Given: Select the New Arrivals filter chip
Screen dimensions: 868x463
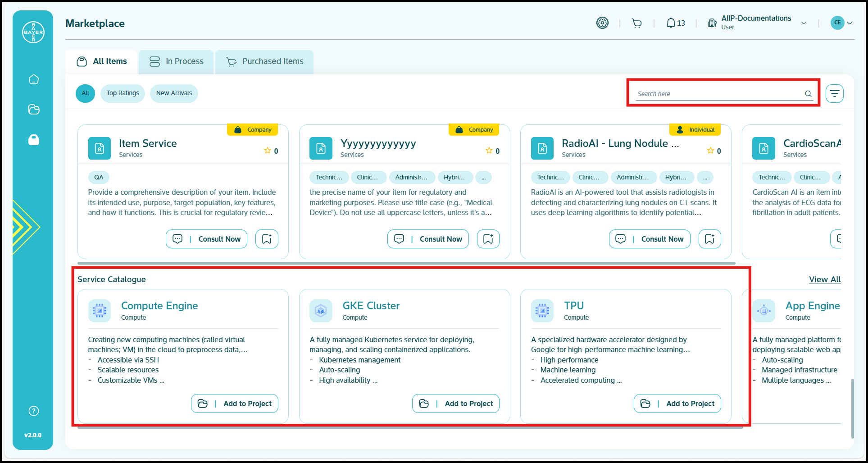Looking at the screenshot, I should pos(174,93).
